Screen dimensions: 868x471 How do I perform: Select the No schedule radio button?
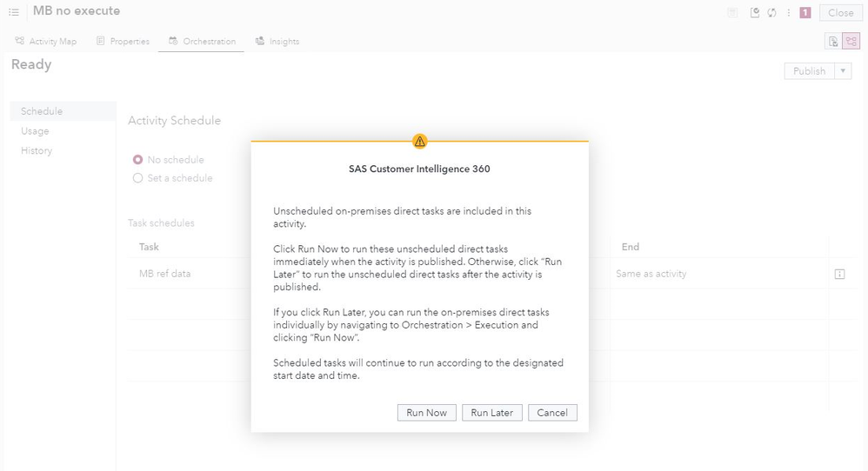(137, 160)
